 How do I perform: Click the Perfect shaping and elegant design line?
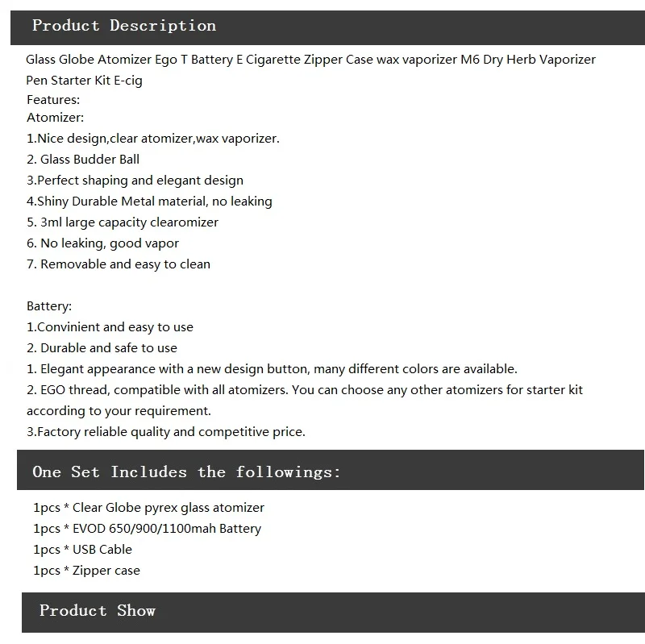click(x=135, y=181)
